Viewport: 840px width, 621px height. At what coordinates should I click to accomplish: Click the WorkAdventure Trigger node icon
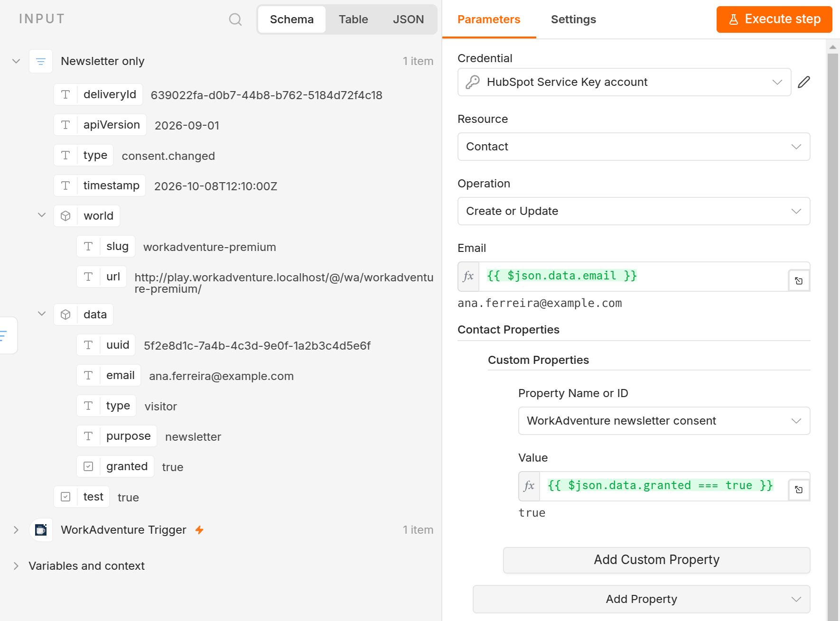[x=41, y=530]
